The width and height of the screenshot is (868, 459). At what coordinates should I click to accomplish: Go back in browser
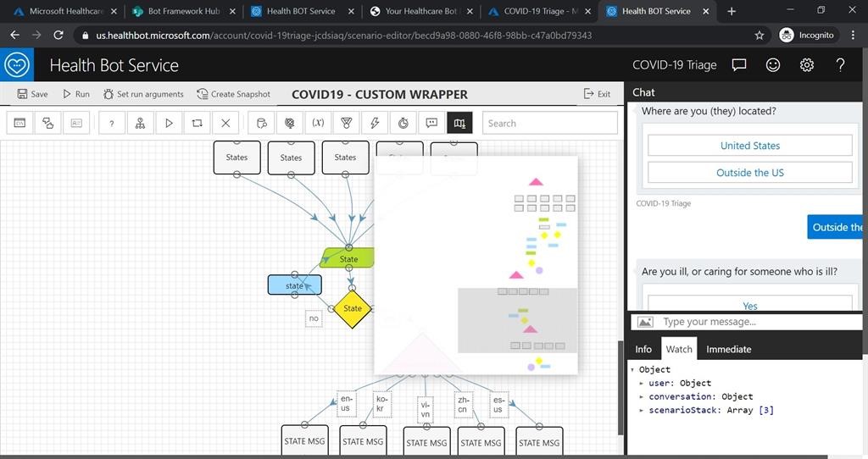pyautogui.click(x=15, y=35)
